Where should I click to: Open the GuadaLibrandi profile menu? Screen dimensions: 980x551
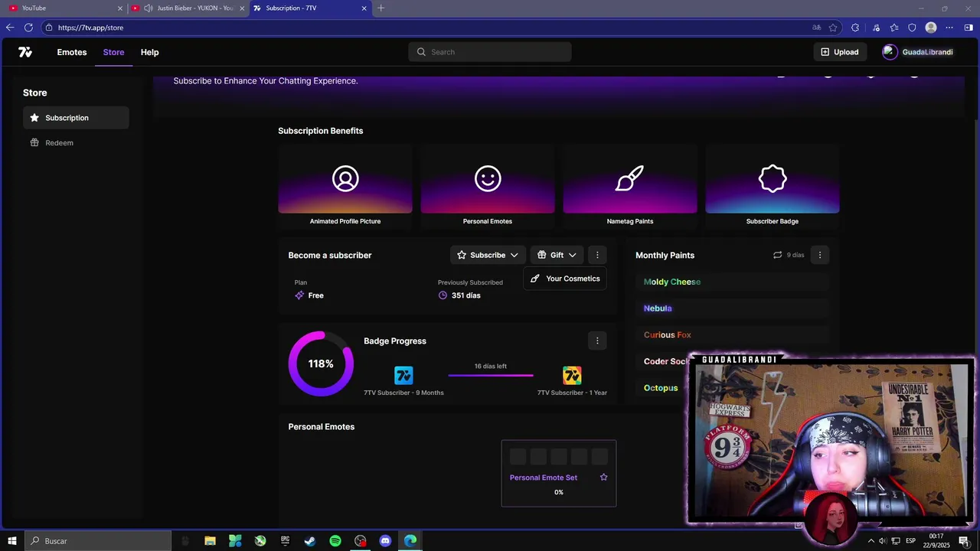(918, 52)
